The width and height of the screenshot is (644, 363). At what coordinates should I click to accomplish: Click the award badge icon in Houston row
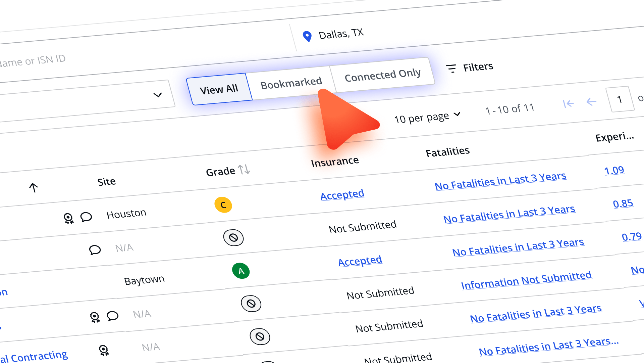[x=68, y=219]
